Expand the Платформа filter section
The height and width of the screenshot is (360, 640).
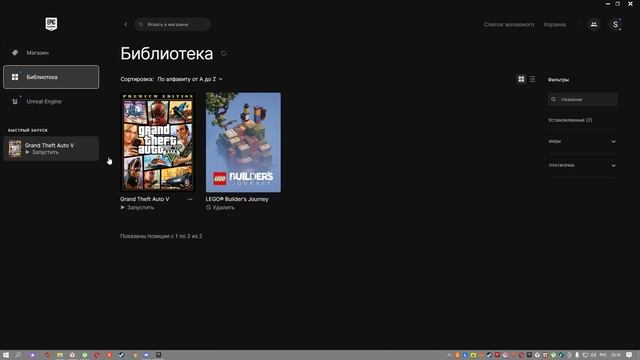(582, 165)
